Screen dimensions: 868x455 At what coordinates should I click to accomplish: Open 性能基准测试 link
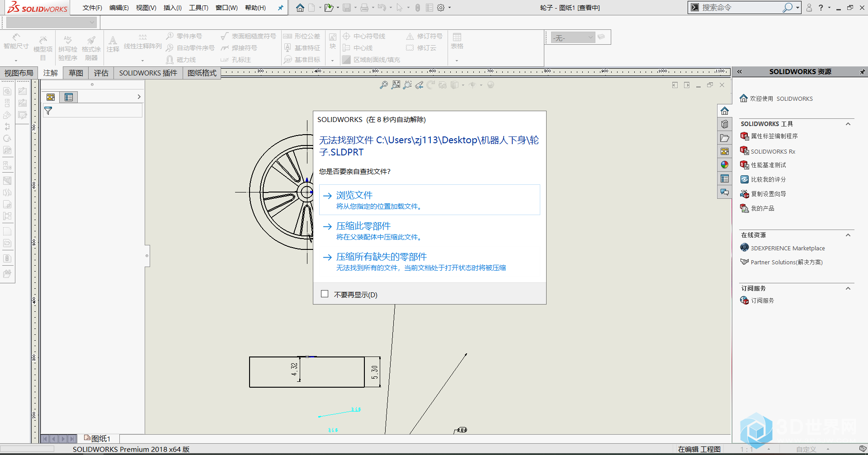click(x=763, y=165)
